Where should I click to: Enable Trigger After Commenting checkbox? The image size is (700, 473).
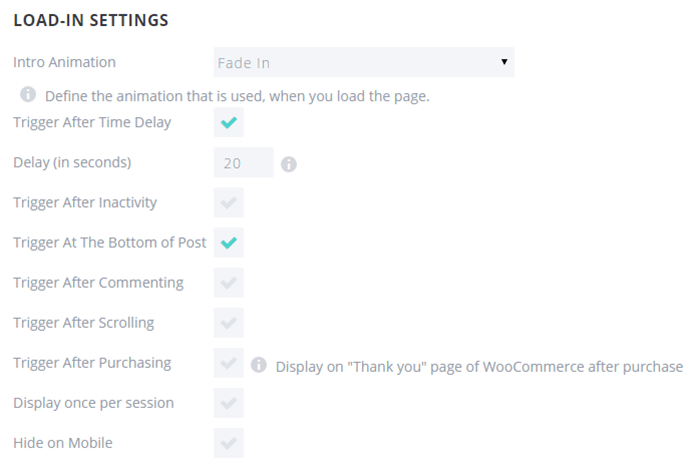(x=229, y=282)
